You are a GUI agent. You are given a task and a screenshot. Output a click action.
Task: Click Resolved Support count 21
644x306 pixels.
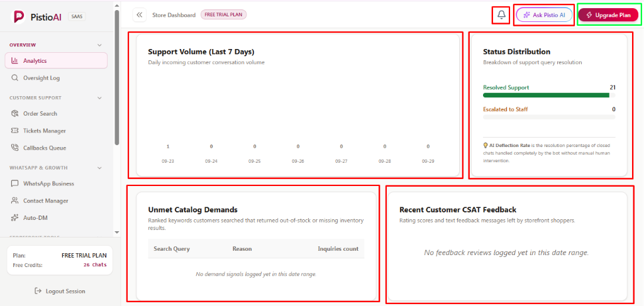[x=613, y=87]
